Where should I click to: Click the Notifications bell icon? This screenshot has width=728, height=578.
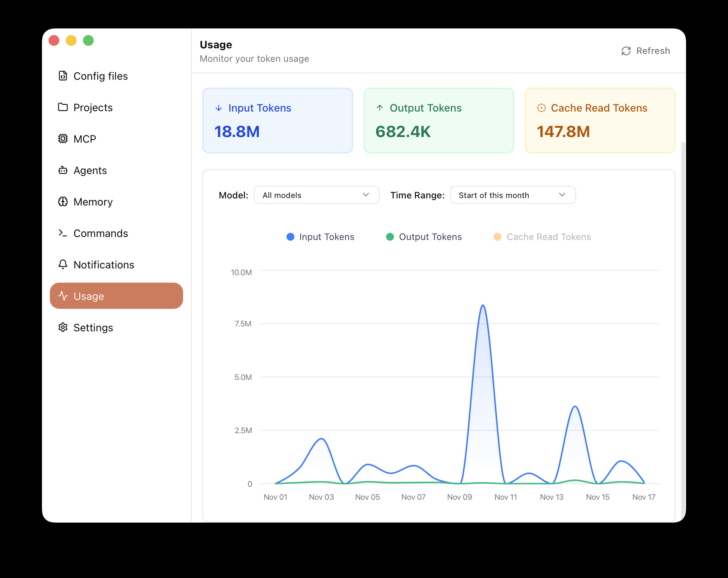[63, 264]
